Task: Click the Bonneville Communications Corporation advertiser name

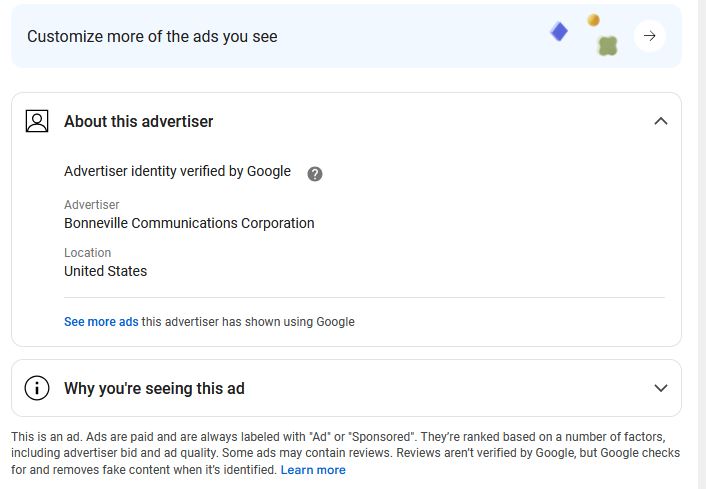Action: (x=189, y=223)
